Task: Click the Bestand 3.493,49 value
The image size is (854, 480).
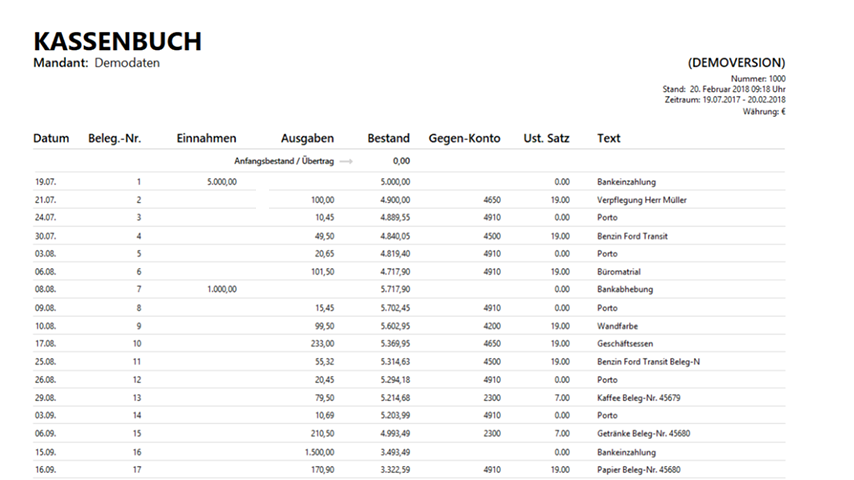Action: coord(395,452)
